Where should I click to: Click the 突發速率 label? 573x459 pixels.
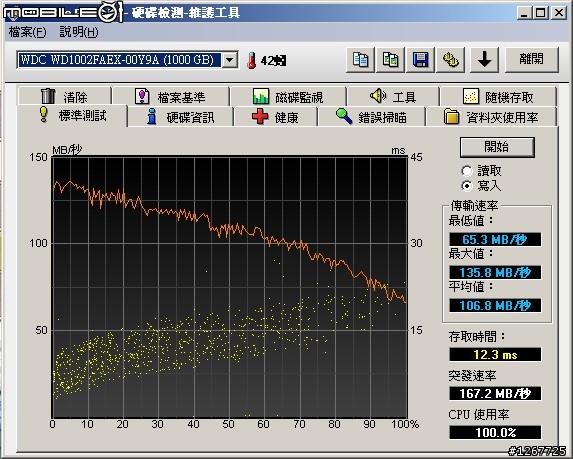472,376
